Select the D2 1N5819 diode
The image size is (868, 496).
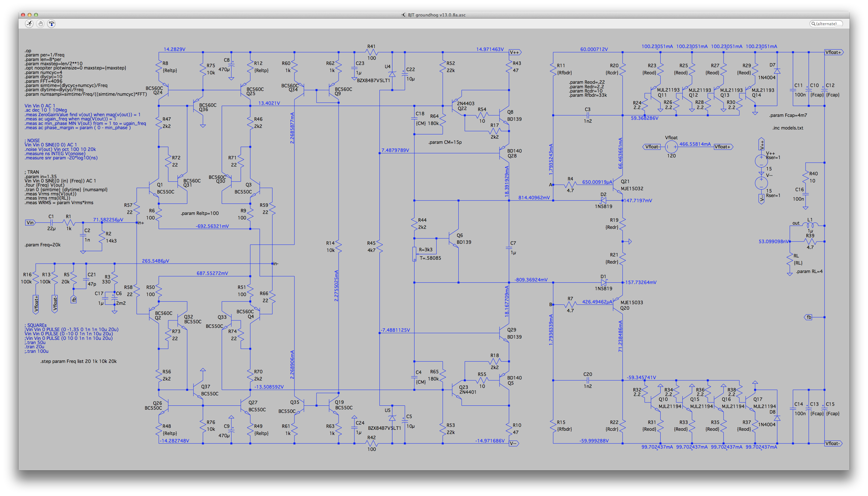tap(603, 200)
